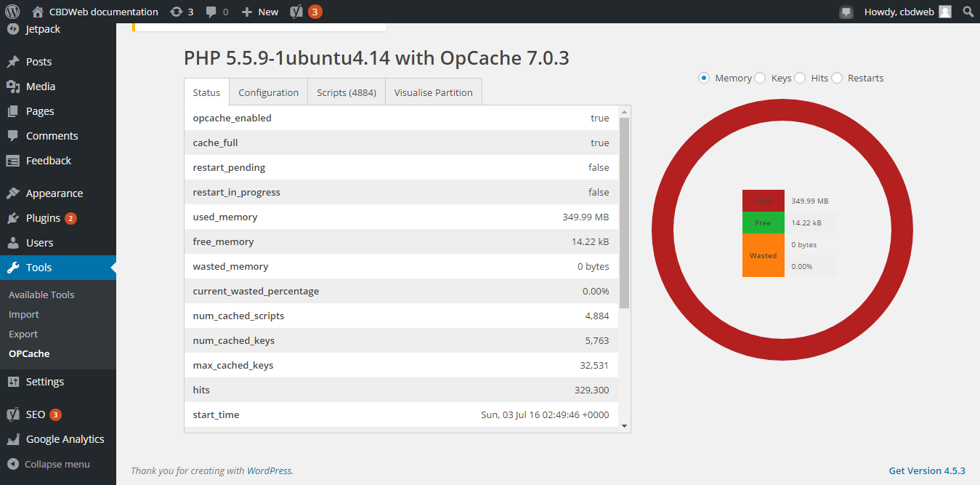
Task: Open the Howdy, cbdweb account menu
Action: point(908,12)
